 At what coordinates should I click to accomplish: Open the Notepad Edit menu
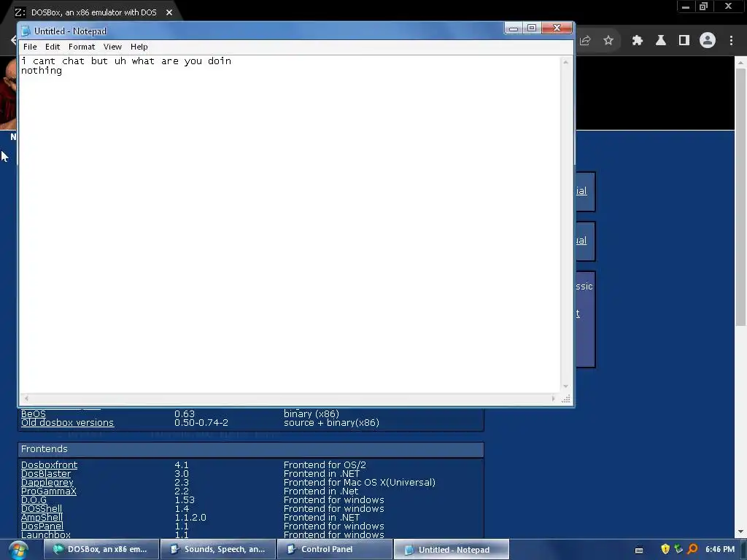tap(53, 47)
